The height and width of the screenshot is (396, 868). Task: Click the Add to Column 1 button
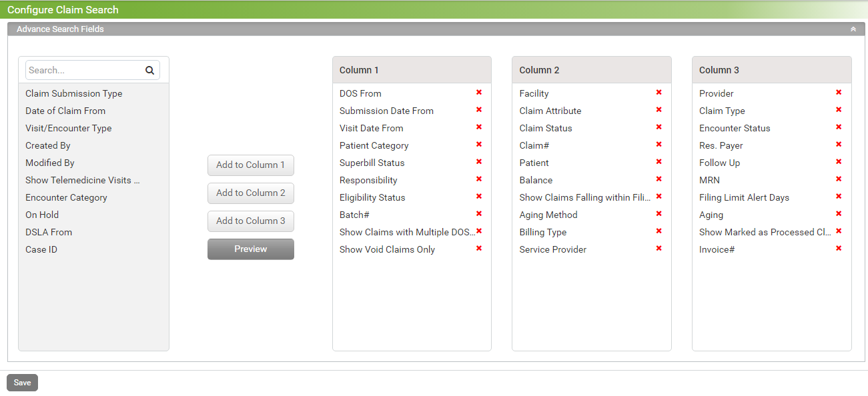[x=250, y=165]
